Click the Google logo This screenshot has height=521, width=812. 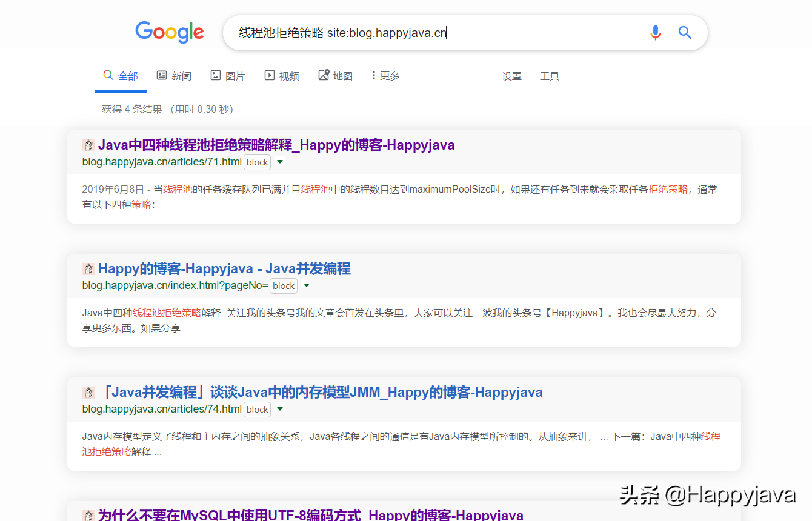coord(170,32)
